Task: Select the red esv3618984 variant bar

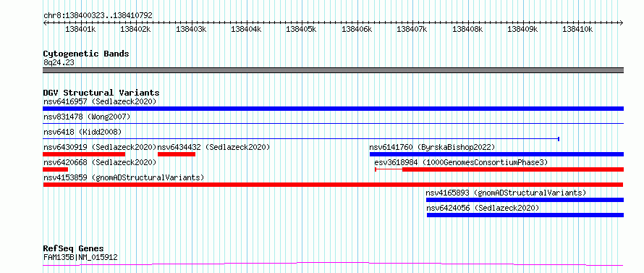Action: (499, 169)
